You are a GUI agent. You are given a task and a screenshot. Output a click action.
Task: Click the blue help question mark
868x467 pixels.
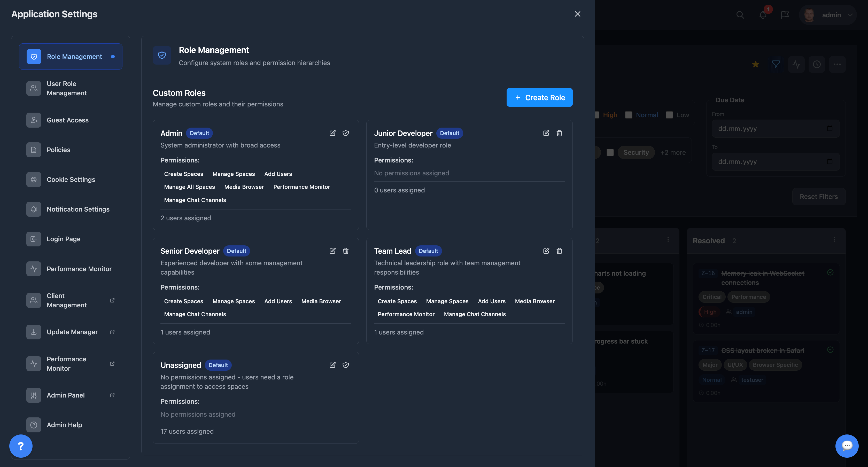(x=21, y=446)
